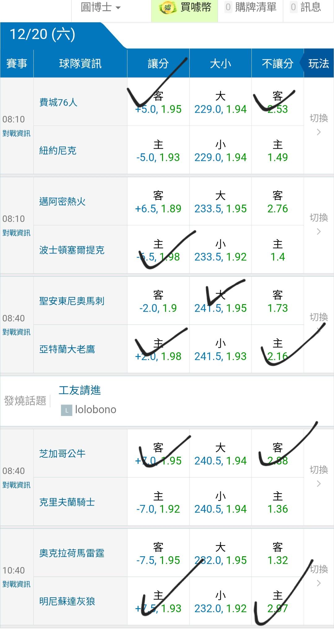
Task: Select over 241.5 for 馬刺 vs 老鷹
Action: coord(220,302)
